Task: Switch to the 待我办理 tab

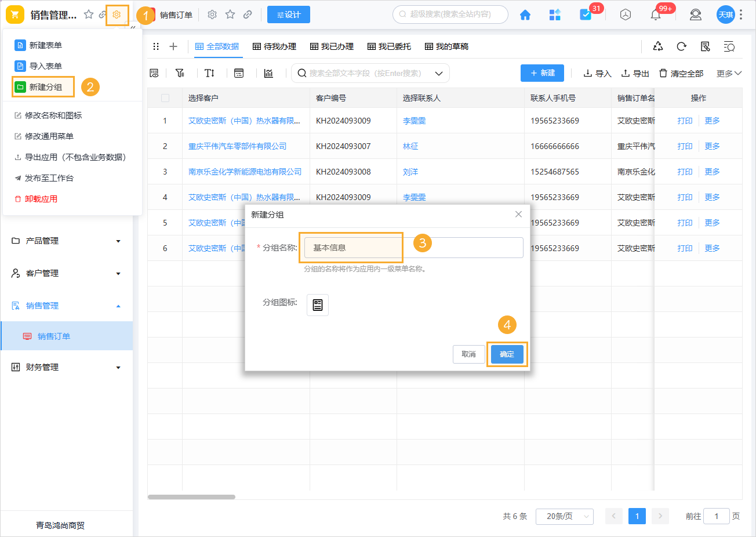Action: point(275,46)
